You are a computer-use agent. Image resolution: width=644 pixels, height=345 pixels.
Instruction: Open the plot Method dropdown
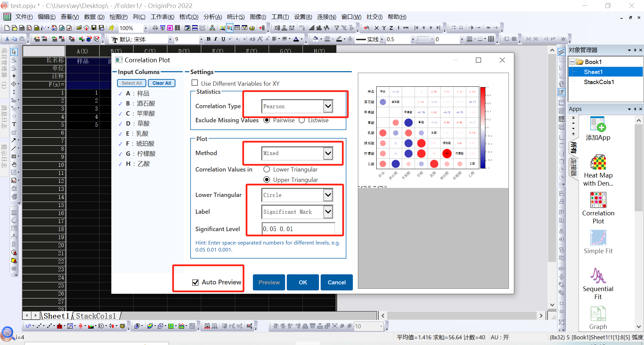pos(328,153)
